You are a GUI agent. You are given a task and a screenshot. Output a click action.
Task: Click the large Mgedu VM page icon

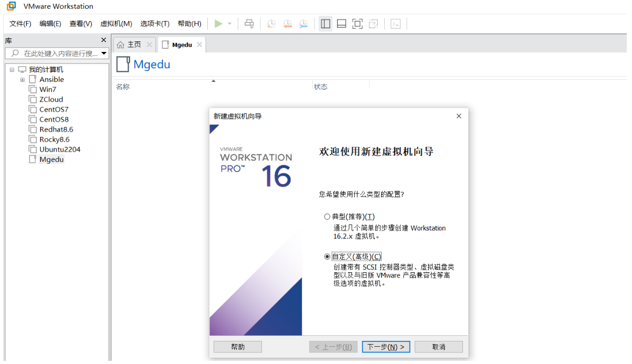pos(123,64)
